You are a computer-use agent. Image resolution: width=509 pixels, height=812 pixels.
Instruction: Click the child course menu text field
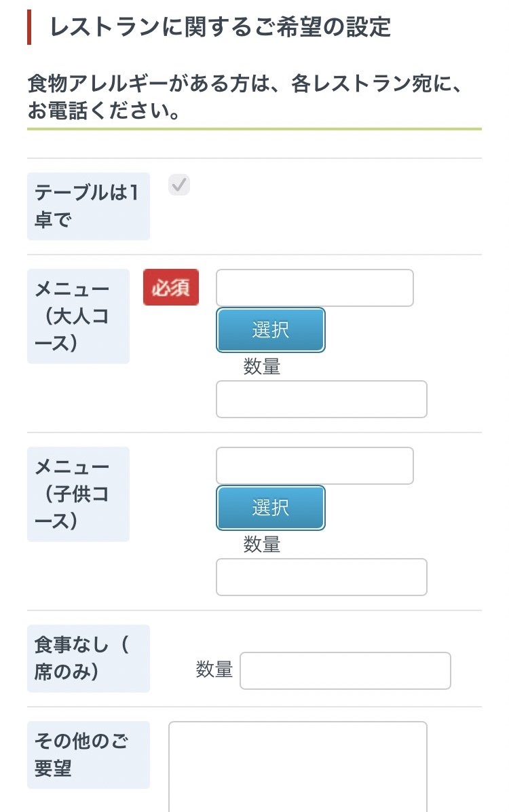pyautogui.click(x=314, y=466)
